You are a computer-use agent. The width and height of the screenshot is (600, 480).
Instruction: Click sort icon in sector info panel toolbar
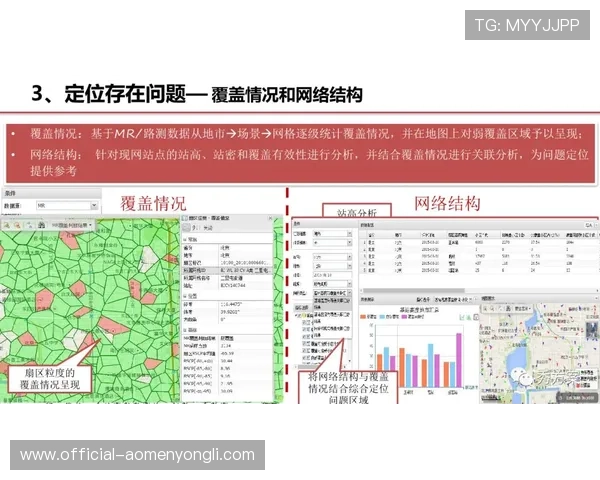point(194,228)
